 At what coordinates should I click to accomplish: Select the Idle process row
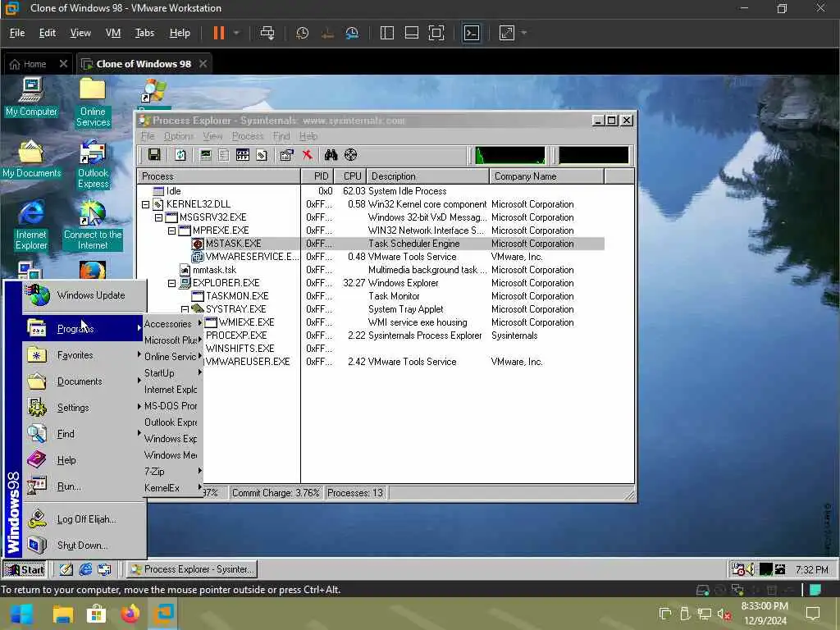pos(371,191)
